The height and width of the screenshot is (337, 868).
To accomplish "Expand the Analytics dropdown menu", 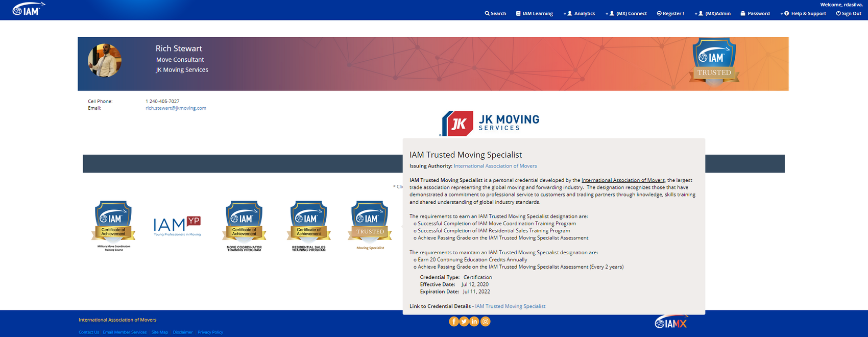I will coord(580,13).
